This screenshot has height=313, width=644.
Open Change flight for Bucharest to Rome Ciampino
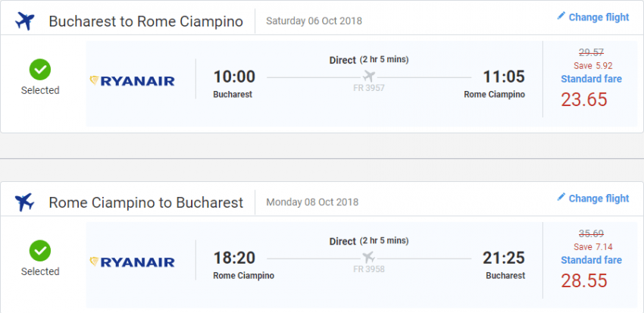[599, 17]
